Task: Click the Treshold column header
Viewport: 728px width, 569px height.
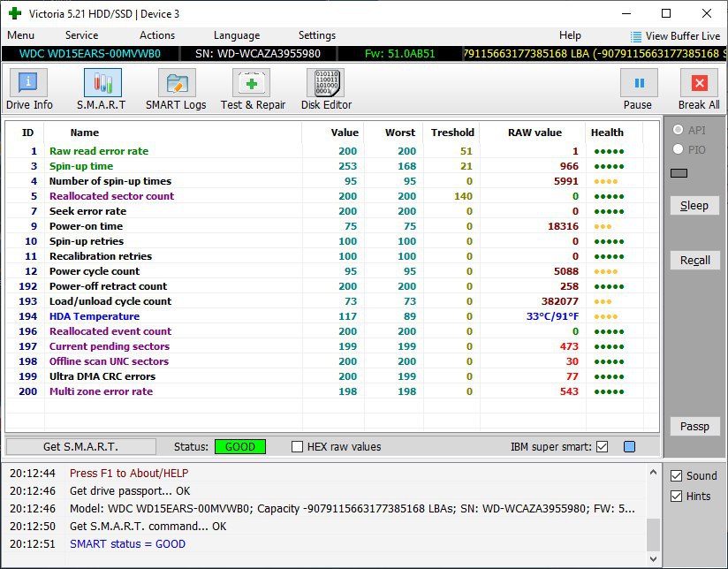Action: pyautogui.click(x=451, y=133)
